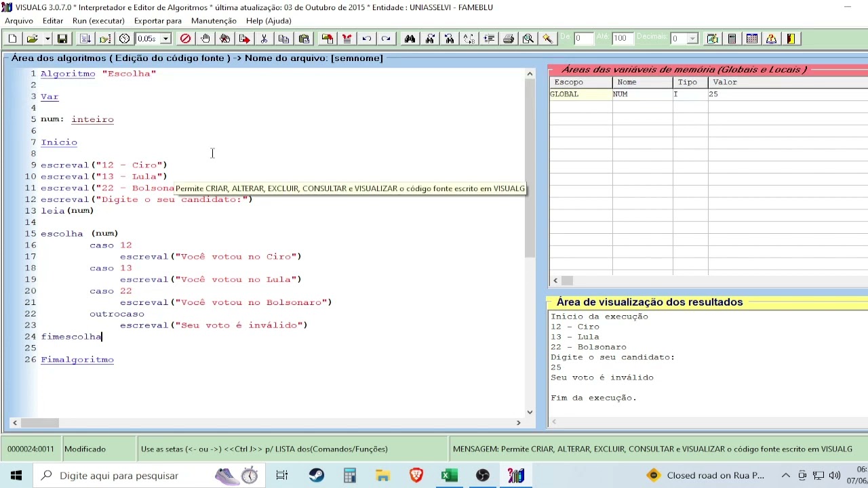Open the table grid toolbar icon
868x488 pixels.
pyautogui.click(x=752, y=39)
